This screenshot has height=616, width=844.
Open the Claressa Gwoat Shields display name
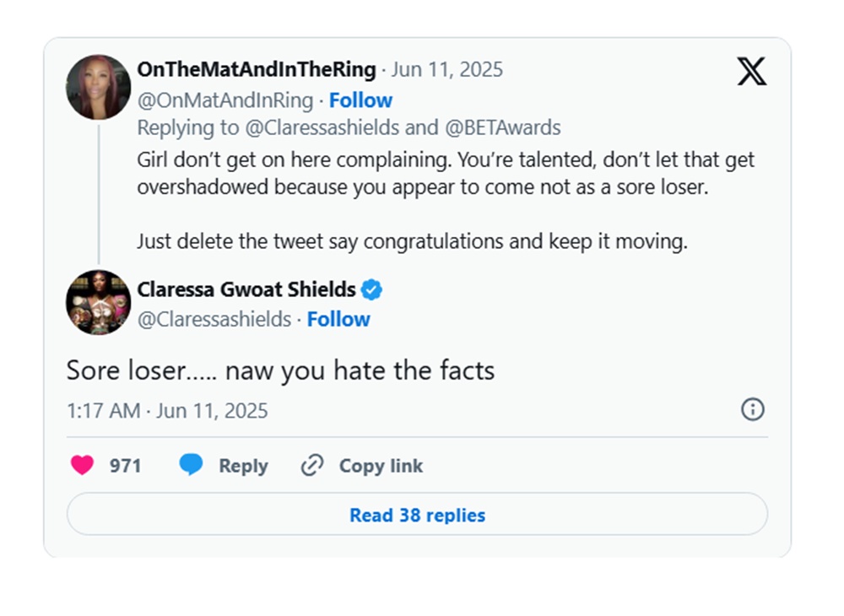246,289
